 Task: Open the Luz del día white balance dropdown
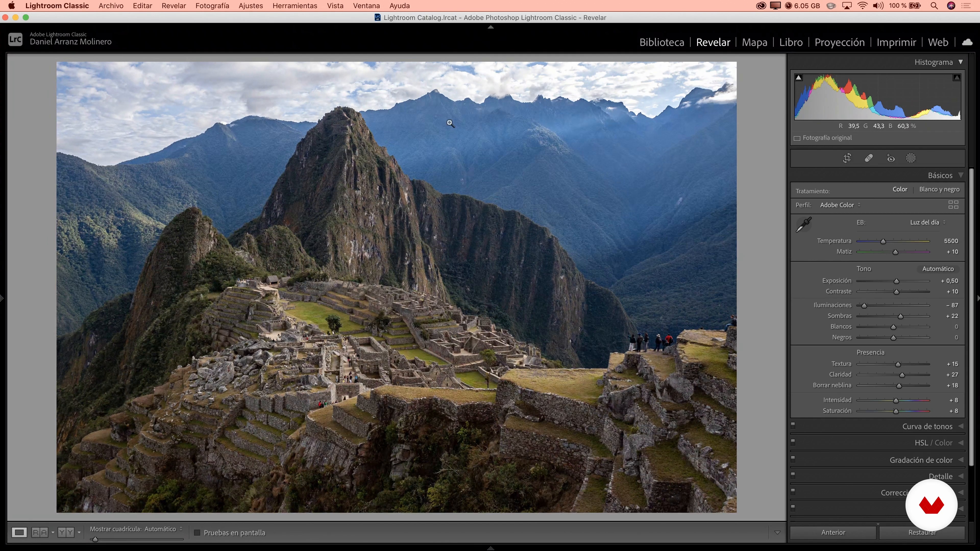[927, 222]
